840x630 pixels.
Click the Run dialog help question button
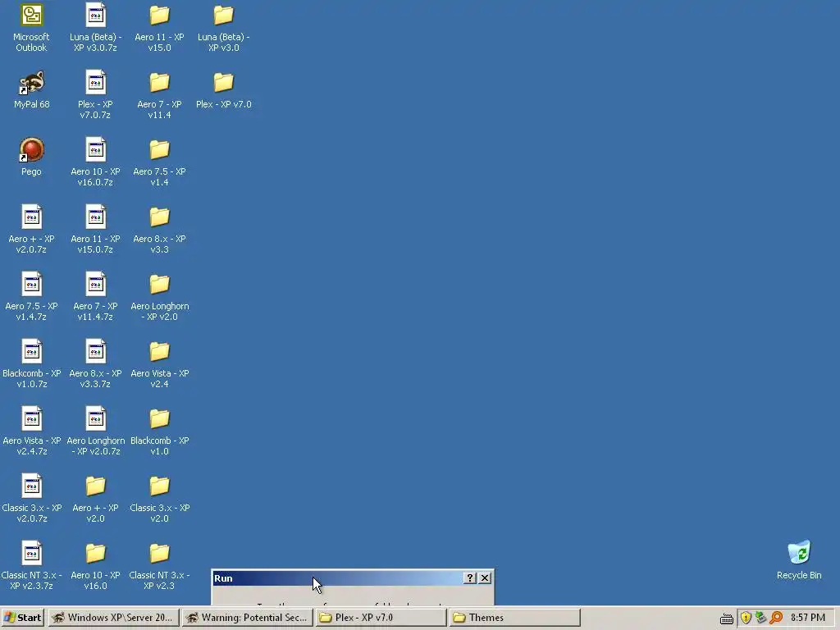click(x=469, y=578)
